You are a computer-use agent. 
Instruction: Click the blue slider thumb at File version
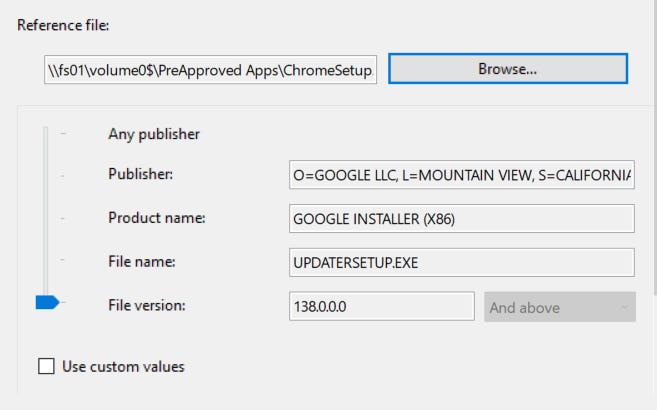point(47,302)
